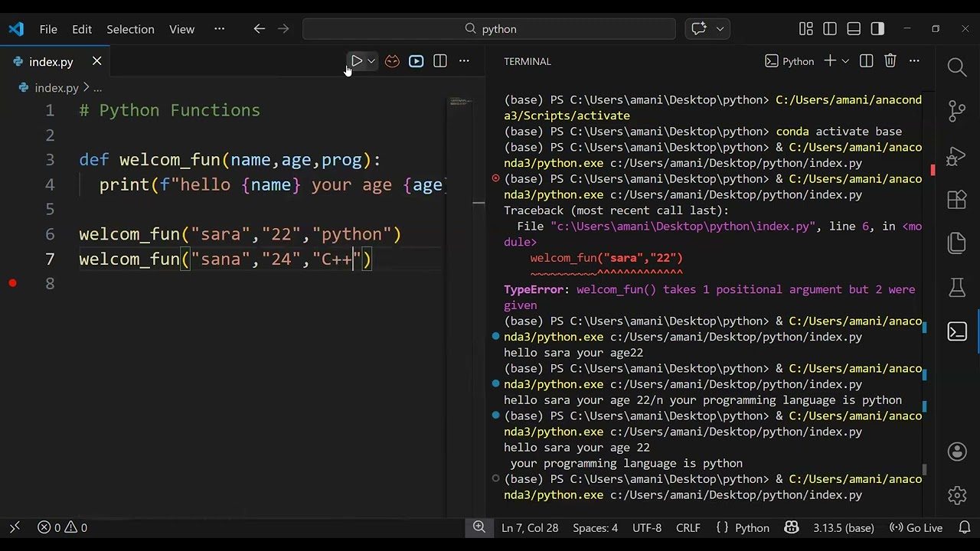Split the terminal
Screen dimensions: 980x551
(867, 61)
